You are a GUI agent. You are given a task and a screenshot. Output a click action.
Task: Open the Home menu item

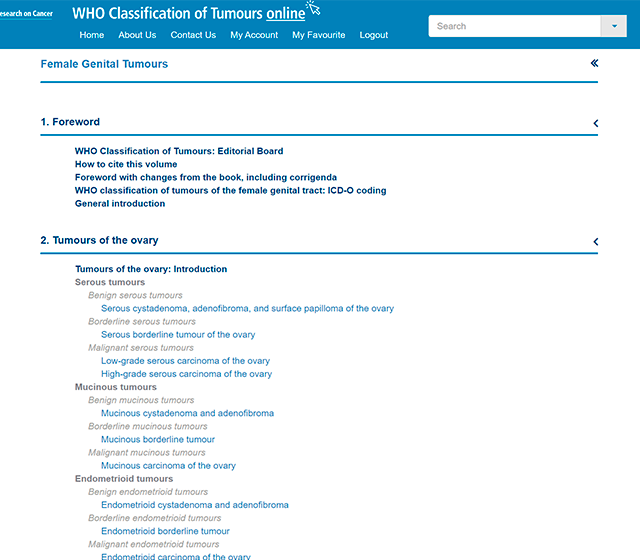[91, 35]
